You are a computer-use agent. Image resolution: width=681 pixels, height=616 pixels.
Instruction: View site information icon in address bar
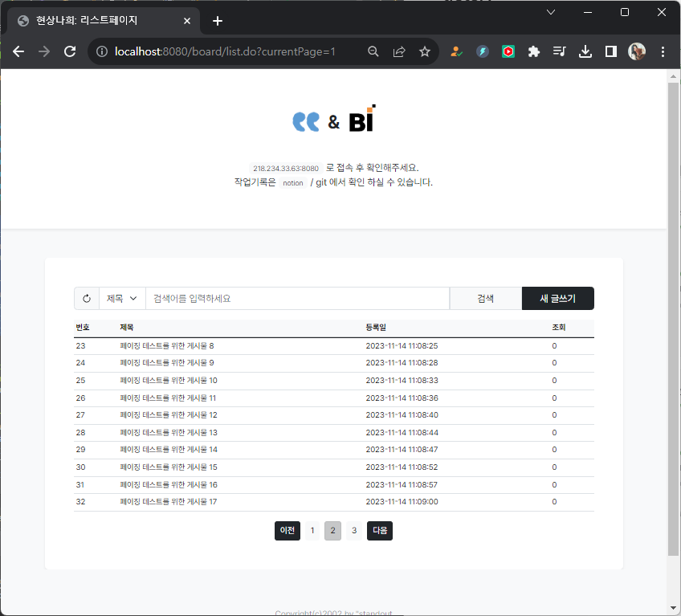[102, 51]
